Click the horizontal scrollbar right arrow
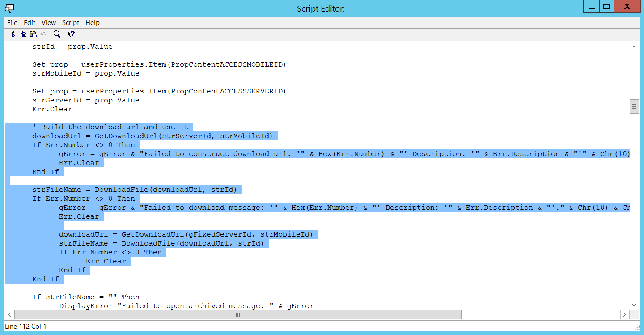644x335 pixels. [x=625, y=315]
